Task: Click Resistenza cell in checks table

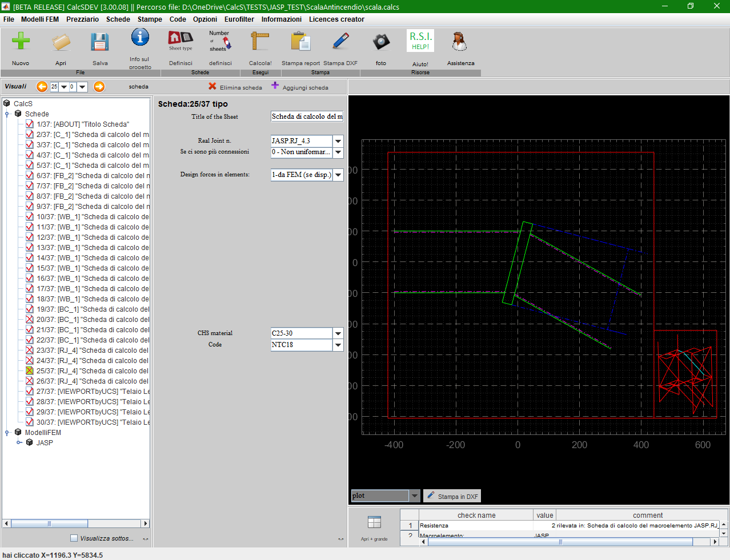Action: pyautogui.click(x=476, y=525)
